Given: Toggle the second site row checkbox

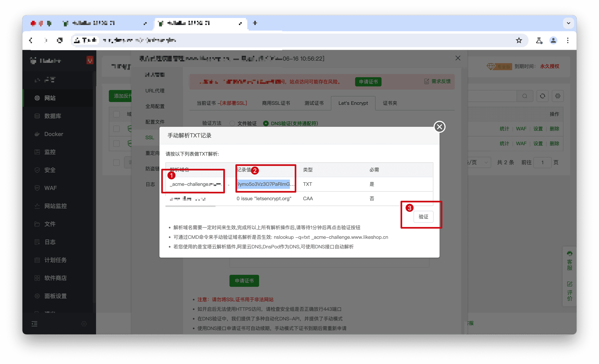Looking at the screenshot, I should coord(116,143).
